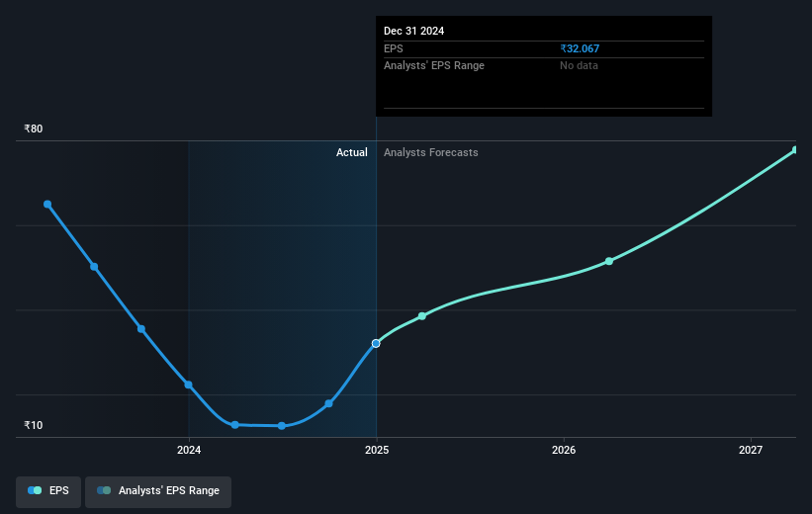This screenshot has height=514, width=812.
Task: Click the forecast data point just after 2025
Action: (422, 315)
